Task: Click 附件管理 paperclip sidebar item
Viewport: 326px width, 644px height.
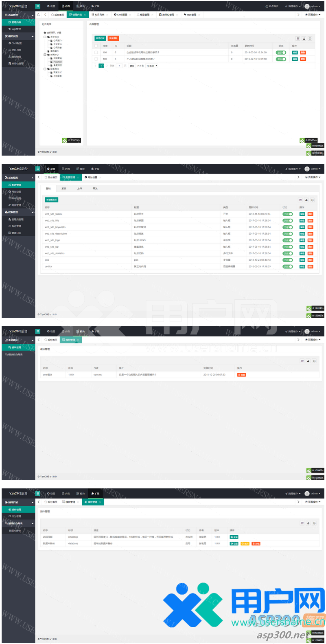Action: (x=15, y=205)
